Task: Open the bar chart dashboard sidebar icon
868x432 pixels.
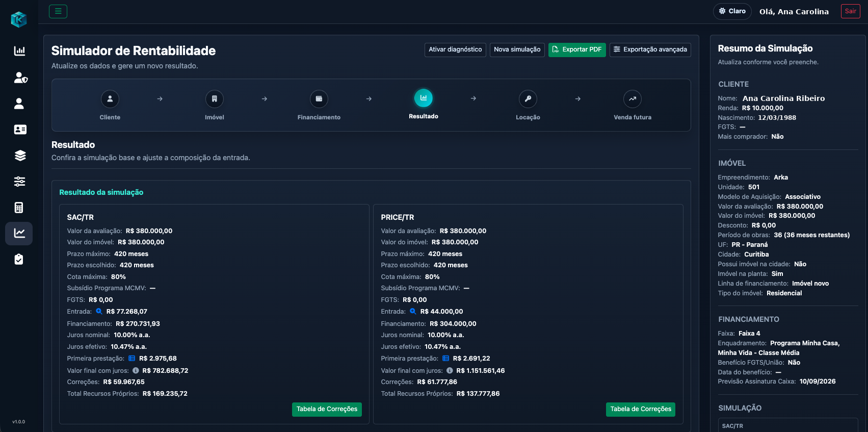Action: click(19, 50)
